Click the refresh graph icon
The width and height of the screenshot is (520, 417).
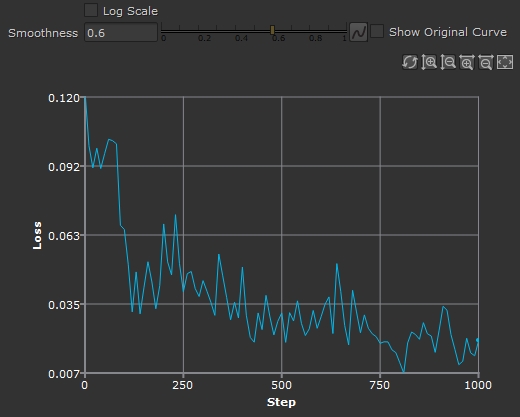tap(410, 62)
